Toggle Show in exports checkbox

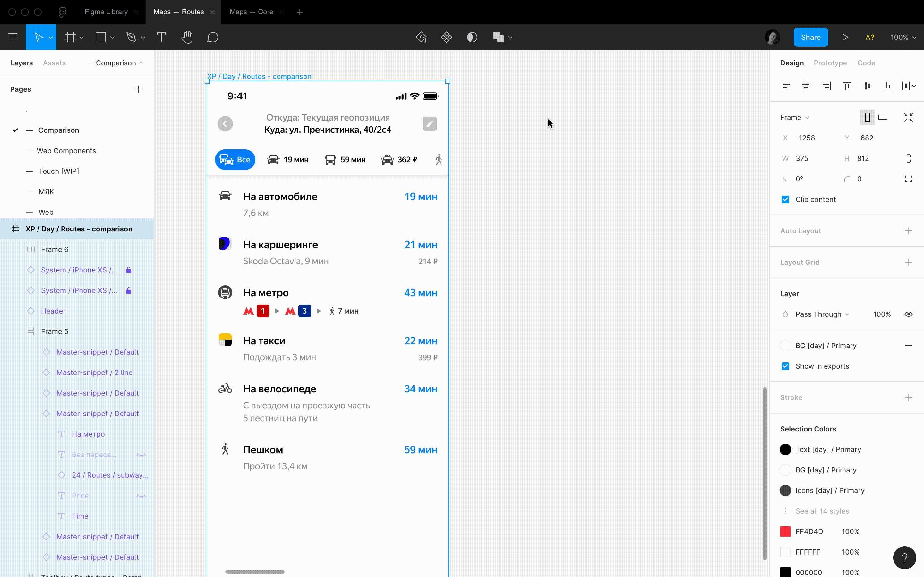click(785, 366)
